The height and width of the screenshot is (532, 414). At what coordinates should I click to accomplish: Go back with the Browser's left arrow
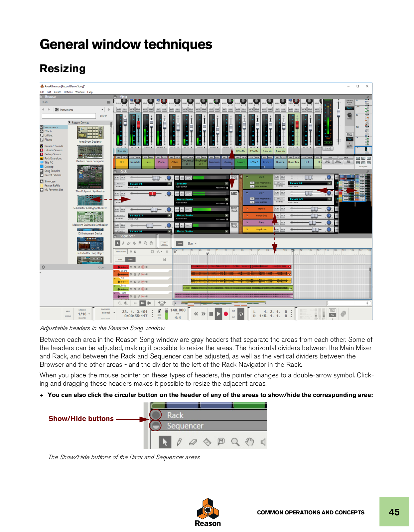(43, 109)
